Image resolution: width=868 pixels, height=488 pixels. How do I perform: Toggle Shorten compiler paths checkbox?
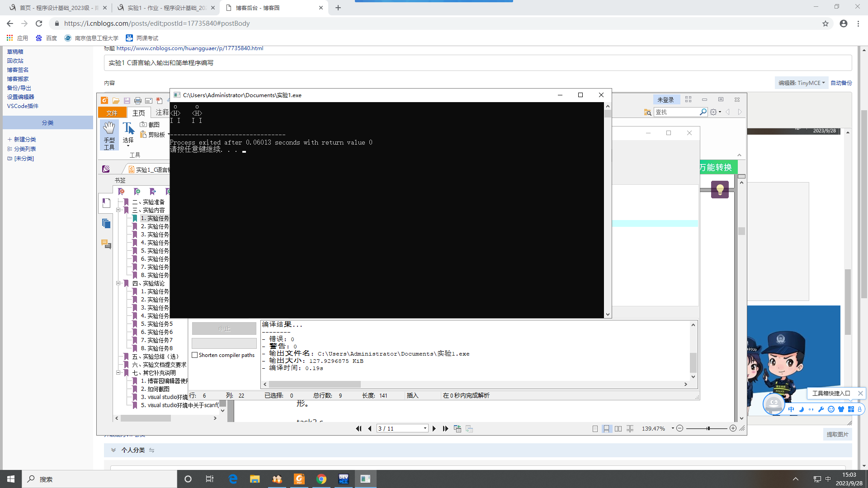click(195, 355)
